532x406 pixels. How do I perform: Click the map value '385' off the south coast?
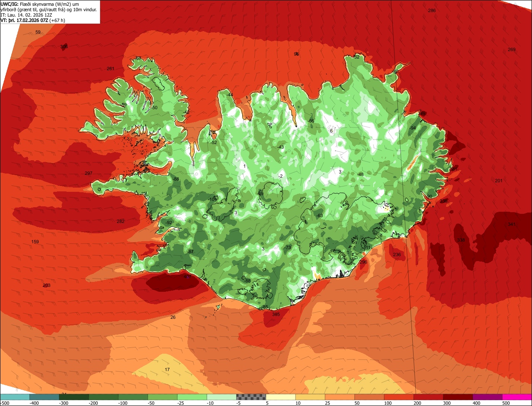coord(276,314)
